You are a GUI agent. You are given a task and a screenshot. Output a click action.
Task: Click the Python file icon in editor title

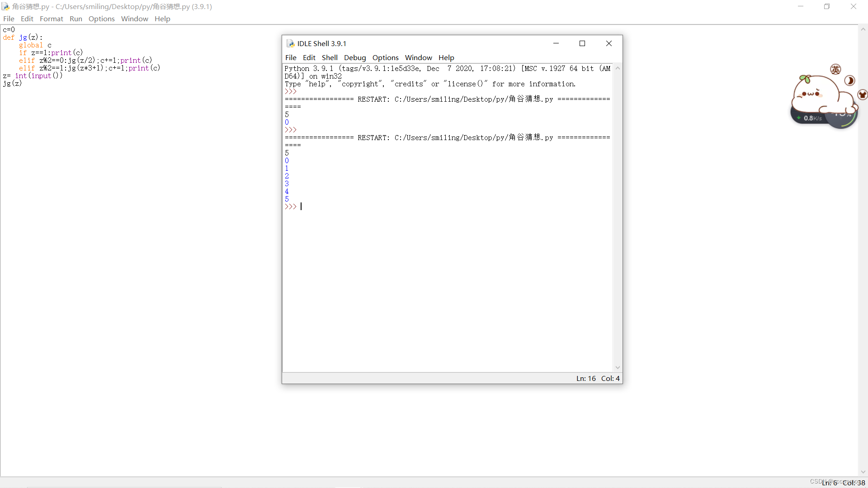(5, 6)
